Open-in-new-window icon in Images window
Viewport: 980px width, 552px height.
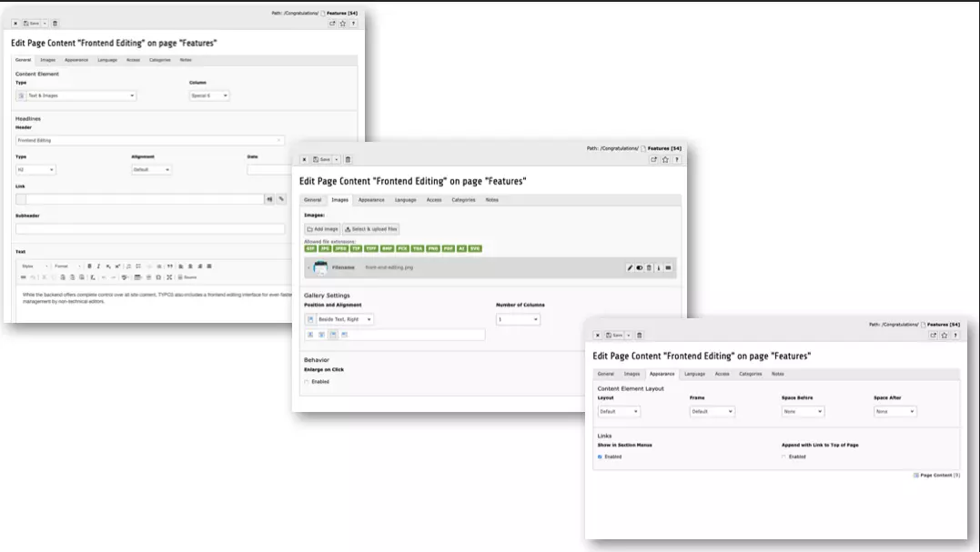653,159
